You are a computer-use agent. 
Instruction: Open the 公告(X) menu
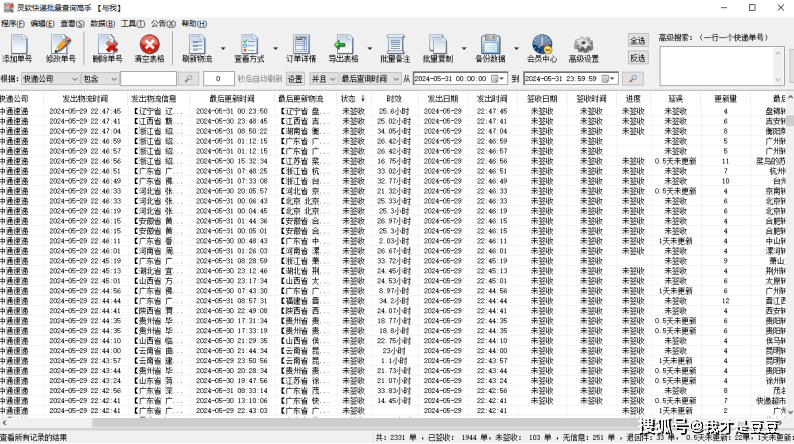pyautogui.click(x=163, y=24)
